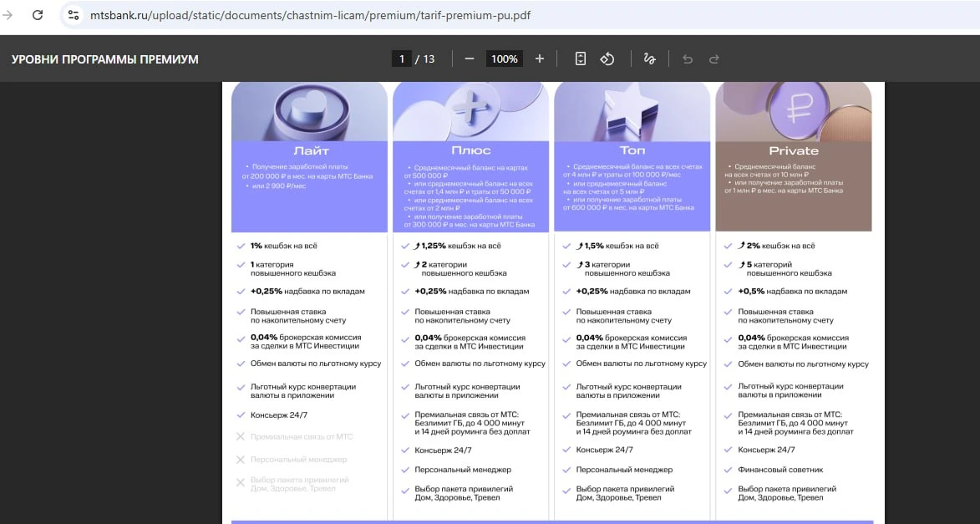
Task: Click 'Консьерж 24/7' in Private column
Action: coord(766,450)
